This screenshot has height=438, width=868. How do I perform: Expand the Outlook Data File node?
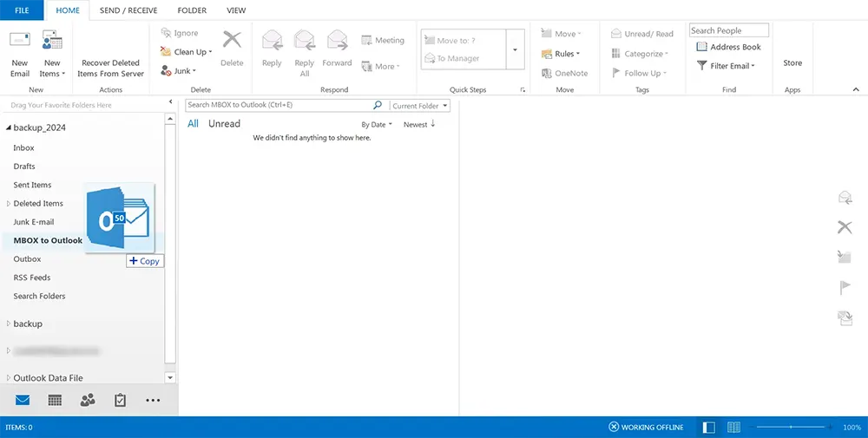click(x=9, y=377)
